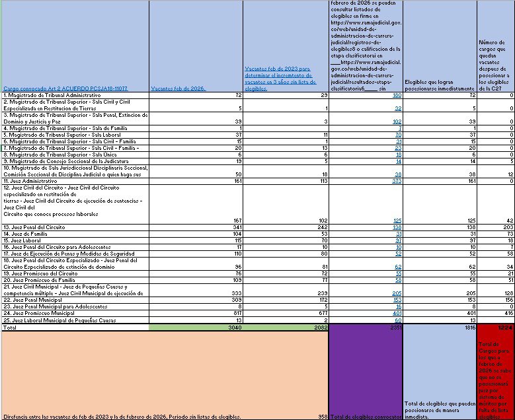Open the 180 elegibles link for Magistrado Tribunal Administrativo
This screenshot has width=515, height=420.
(x=397, y=96)
